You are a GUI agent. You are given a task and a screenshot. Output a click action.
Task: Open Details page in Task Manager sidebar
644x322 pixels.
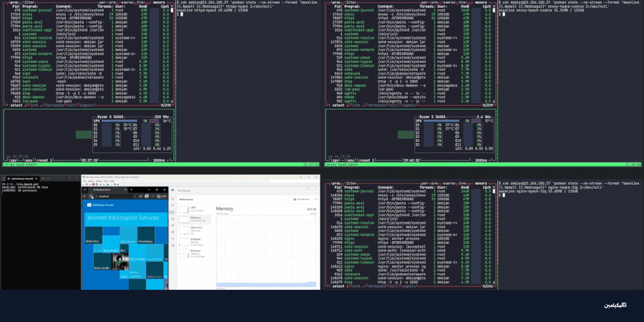[x=173, y=239]
